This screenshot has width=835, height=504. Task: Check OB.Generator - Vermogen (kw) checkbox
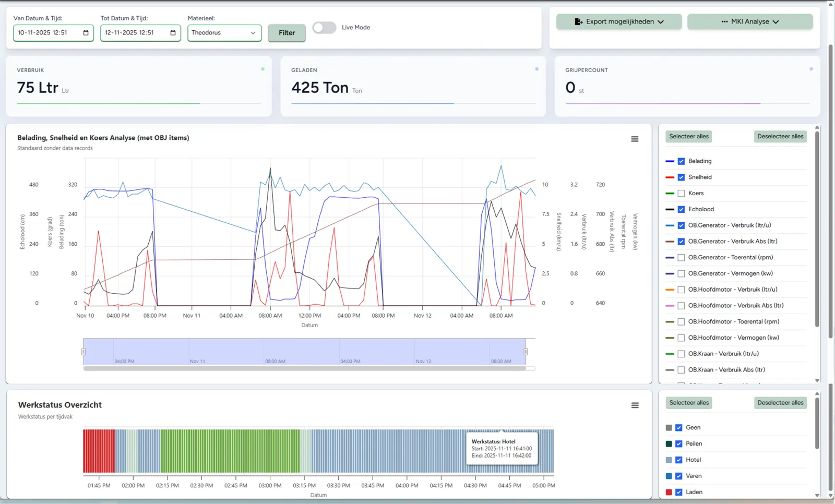(x=681, y=274)
